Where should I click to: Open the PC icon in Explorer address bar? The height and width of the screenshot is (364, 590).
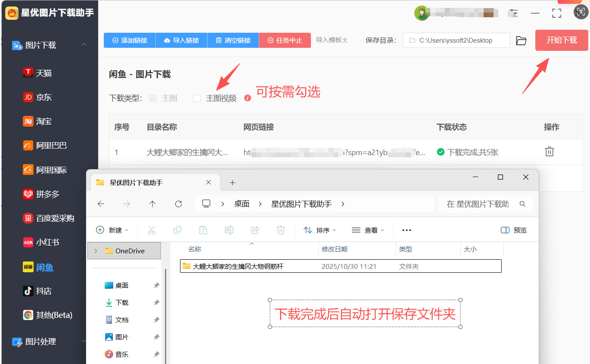click(x=206, y=204)
